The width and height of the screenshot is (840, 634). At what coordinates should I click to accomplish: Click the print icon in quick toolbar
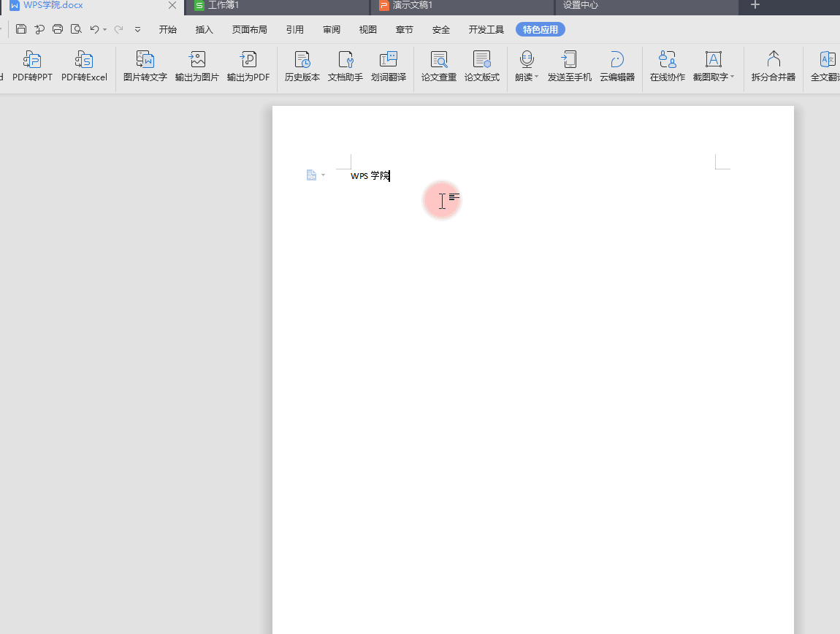pos(57,29)
